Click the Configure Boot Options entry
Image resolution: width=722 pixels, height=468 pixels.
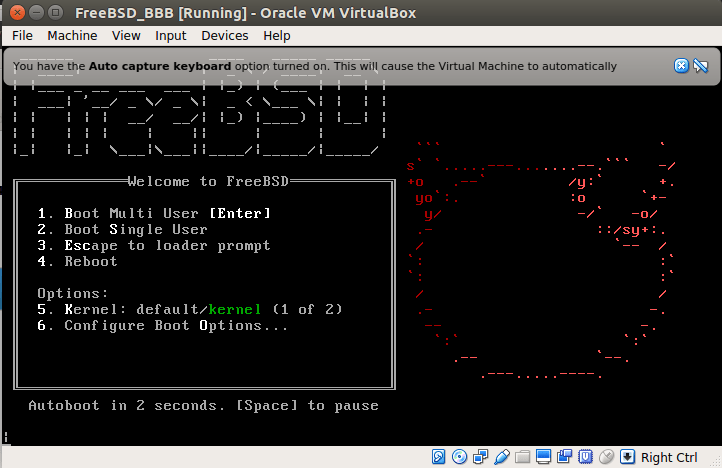point(163,325)
